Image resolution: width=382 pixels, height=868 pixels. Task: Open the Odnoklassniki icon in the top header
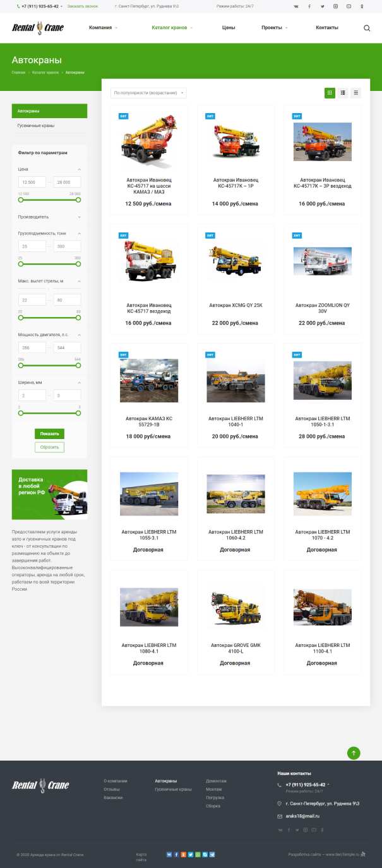point(362,6)
